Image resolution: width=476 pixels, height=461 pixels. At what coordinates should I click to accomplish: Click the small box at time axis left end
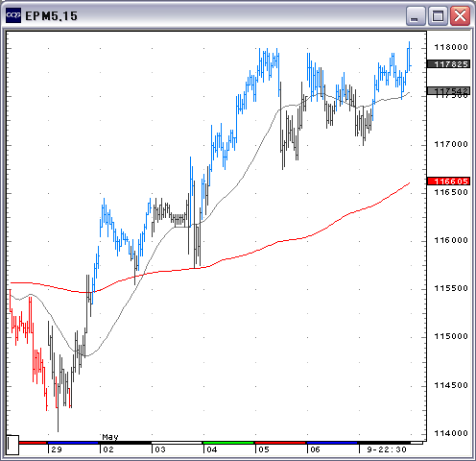pos(12,445)
